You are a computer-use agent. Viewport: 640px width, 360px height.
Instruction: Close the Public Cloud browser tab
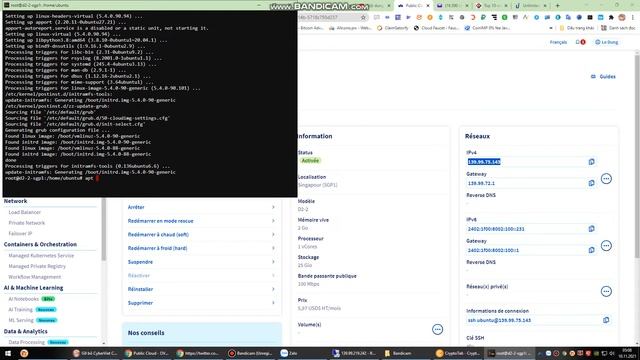click(428, 6)
